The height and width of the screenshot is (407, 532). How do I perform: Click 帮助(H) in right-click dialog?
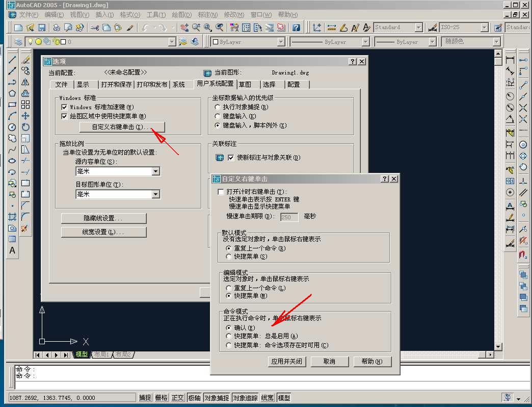pos(372,362)
